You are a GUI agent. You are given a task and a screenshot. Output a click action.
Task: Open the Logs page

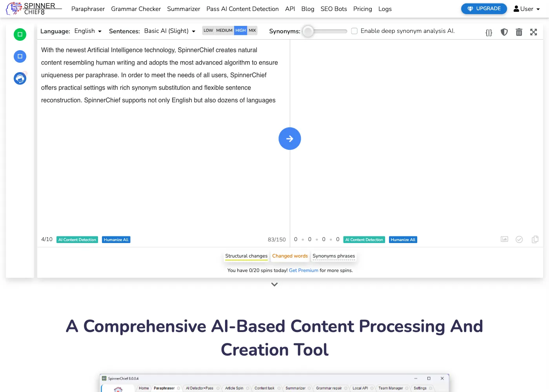click(385, 9)
